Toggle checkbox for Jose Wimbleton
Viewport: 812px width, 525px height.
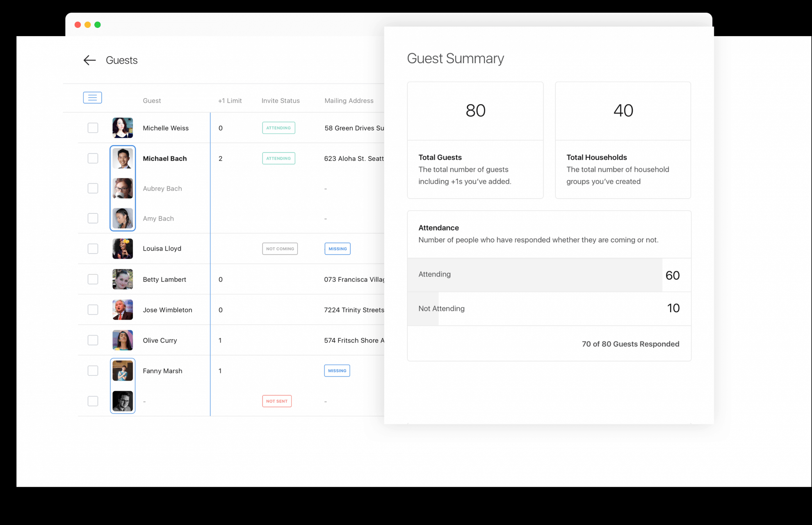pos(93,310)
